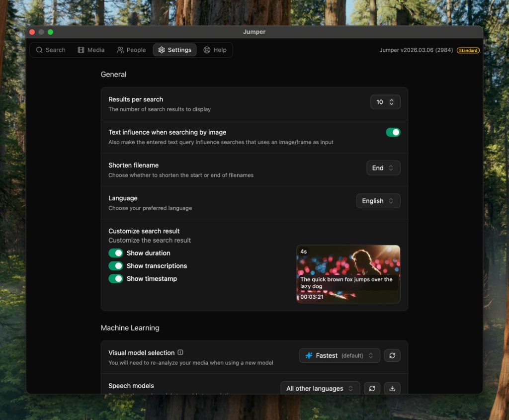Click the Settings gear icon in navigation
The image size is (509, 420).
click(161, 50)
